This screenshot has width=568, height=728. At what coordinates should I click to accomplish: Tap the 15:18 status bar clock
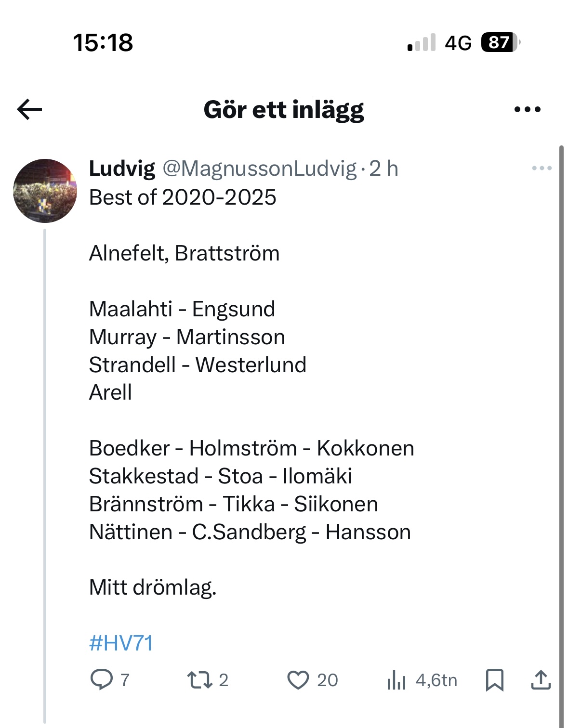click(103, 42)
